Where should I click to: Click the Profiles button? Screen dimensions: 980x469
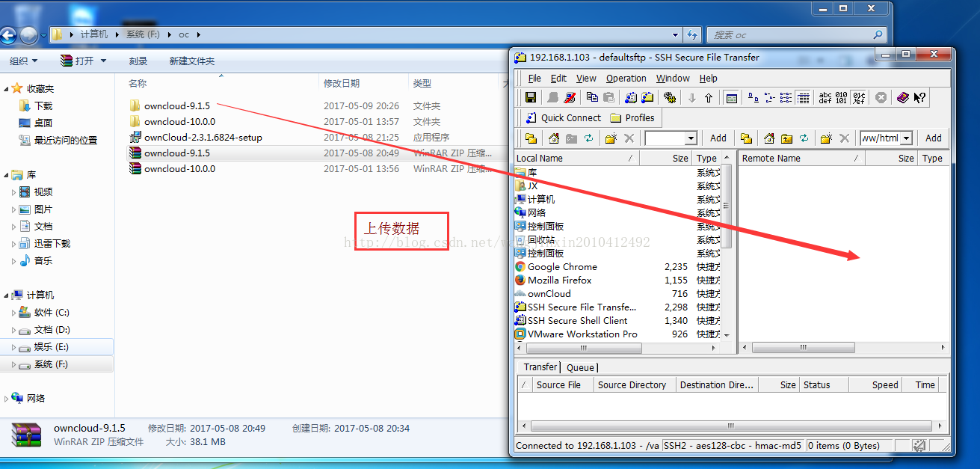[632, 117]
